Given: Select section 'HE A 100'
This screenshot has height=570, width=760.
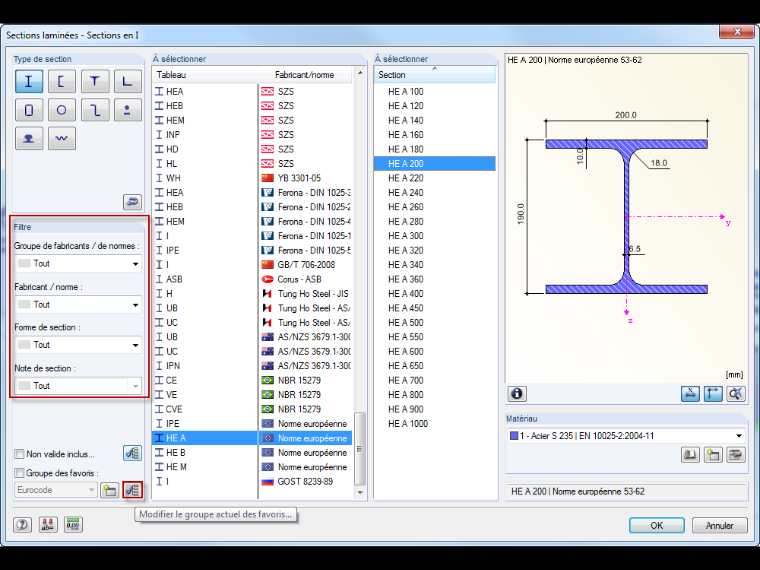Looking at the screenshot, I should tap(435, 92).
